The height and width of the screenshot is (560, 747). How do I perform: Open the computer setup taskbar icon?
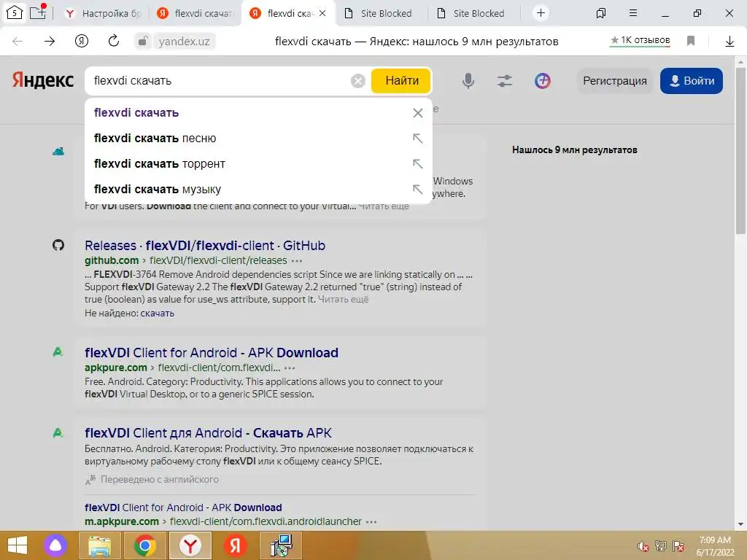(x=281, y=545)
